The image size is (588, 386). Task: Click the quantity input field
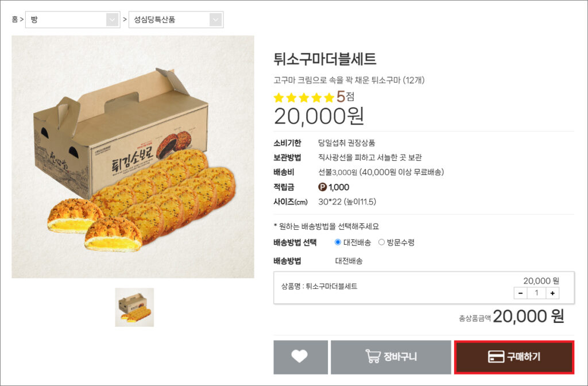click(536, 293)
